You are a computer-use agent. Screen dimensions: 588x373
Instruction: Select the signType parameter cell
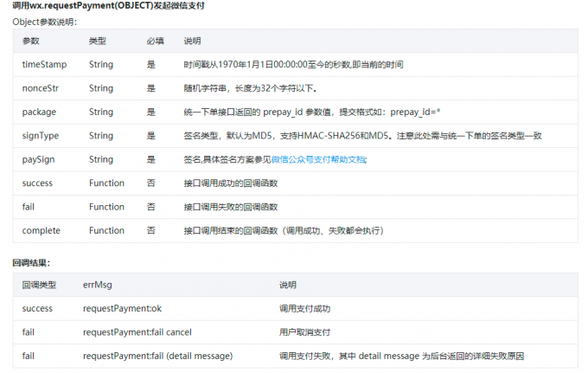click(x=40, y=136)
